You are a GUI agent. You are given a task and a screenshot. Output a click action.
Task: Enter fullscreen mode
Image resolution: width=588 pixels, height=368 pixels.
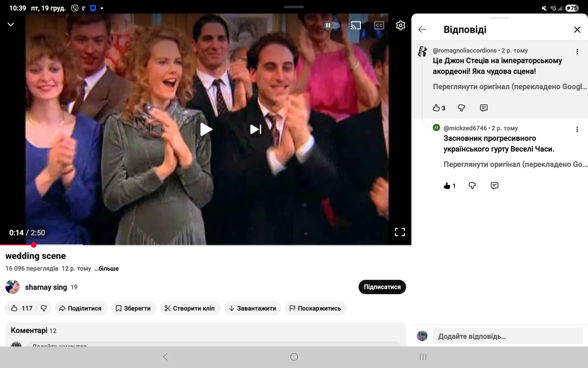(x=400, y=232)
